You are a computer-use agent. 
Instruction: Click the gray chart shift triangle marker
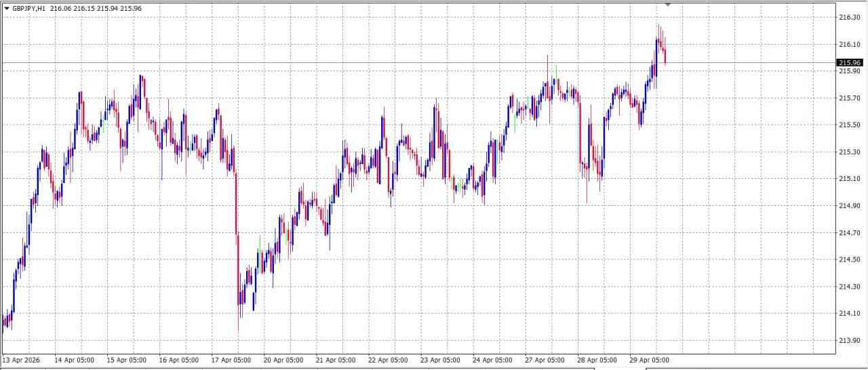[x=668, y=5]
